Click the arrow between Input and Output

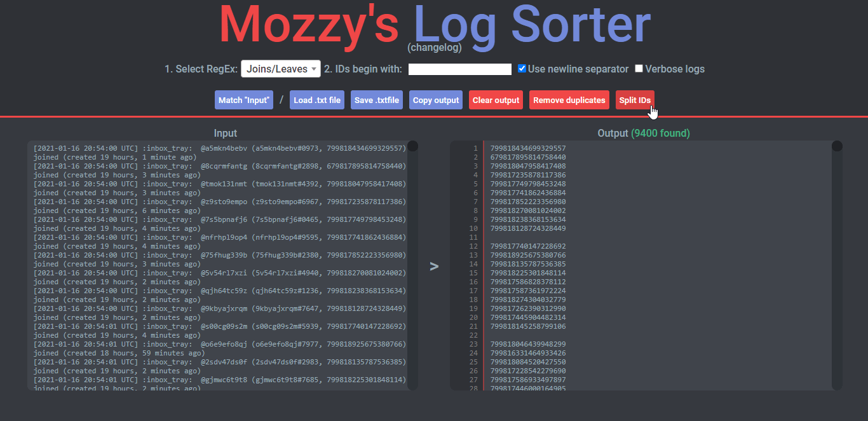[434, 266]
